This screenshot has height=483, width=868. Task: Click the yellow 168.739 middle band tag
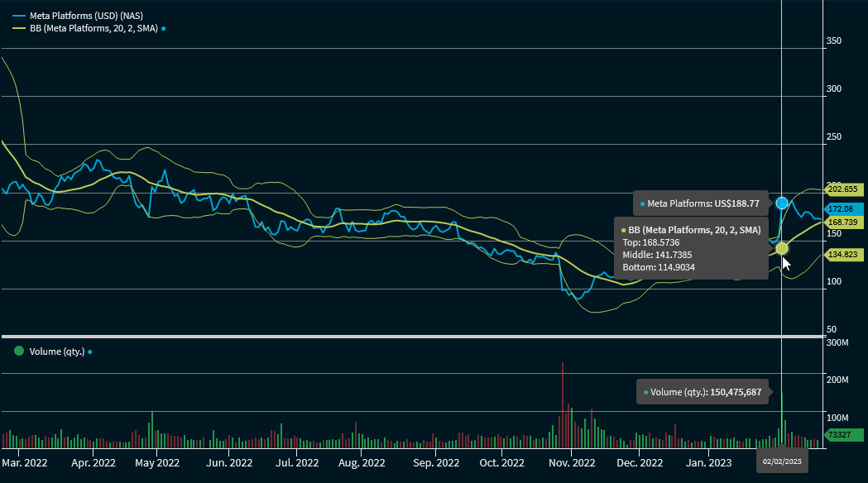click(x=845, y=222)
